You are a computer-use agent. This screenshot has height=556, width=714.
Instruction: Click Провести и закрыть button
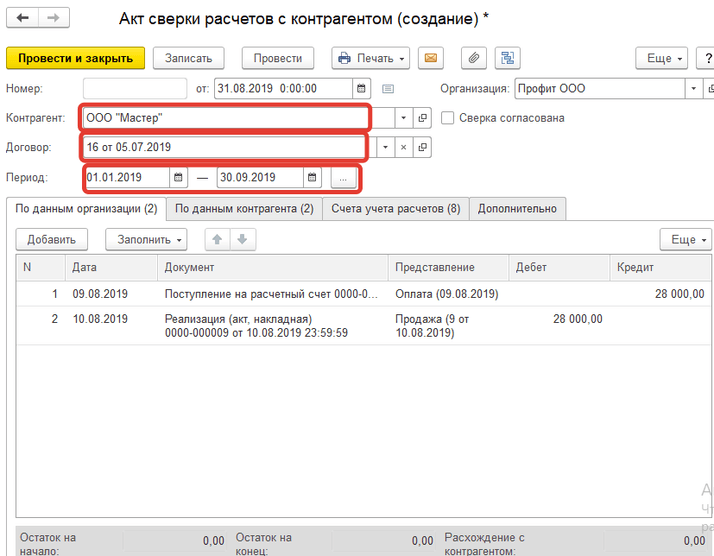(76, 58)
